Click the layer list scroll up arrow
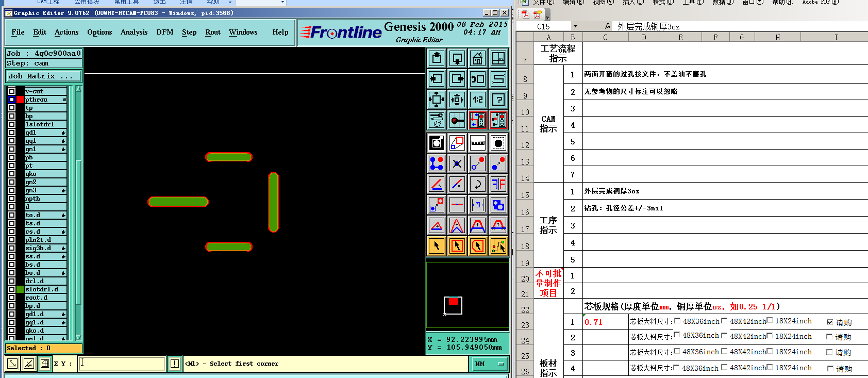This screenshot has height=378, width=868. pos(78,89)
